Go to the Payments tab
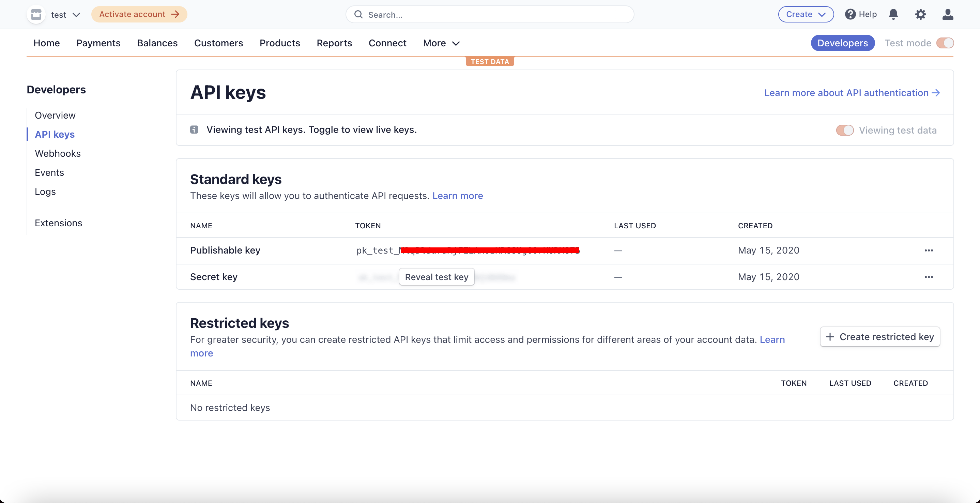Screen dimensions: 980x503 (98, 43)
